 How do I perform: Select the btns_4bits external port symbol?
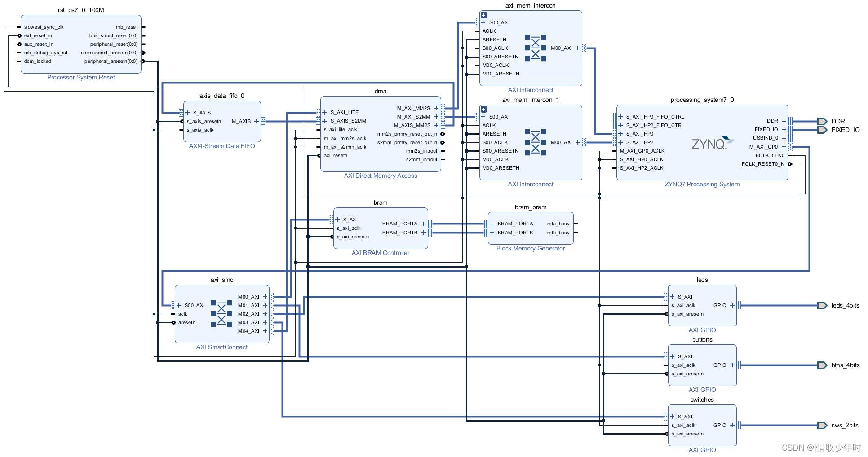tap(822, 365)
